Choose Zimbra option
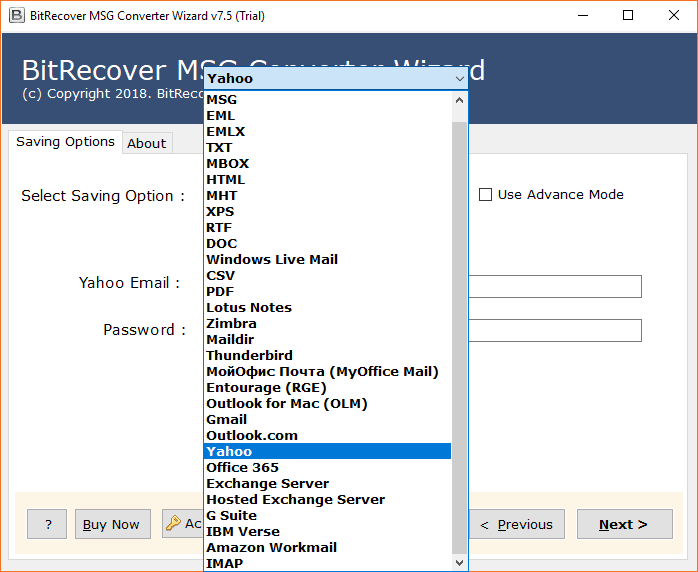 point(327,324)
